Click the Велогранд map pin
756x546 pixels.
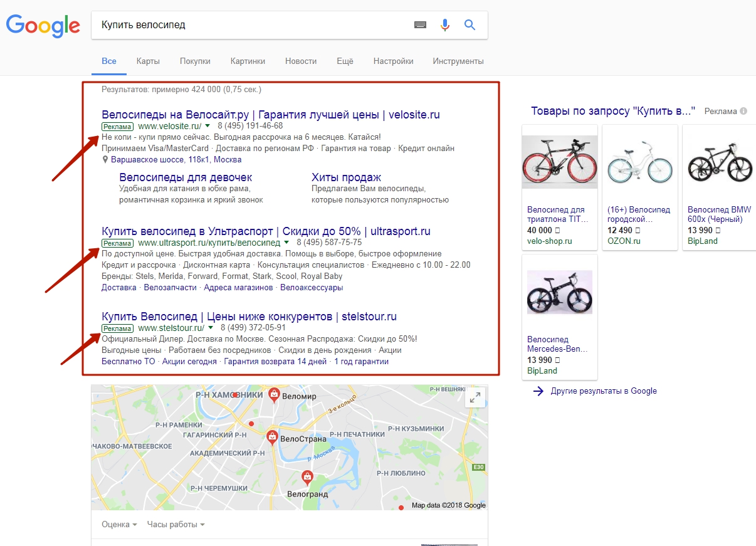[x=307, y=478]
